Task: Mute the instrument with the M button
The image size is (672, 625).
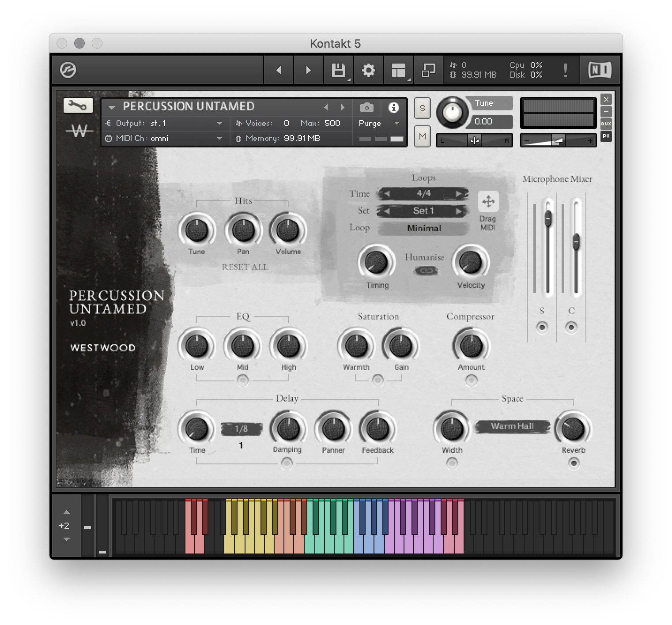Action: (422, 137)
